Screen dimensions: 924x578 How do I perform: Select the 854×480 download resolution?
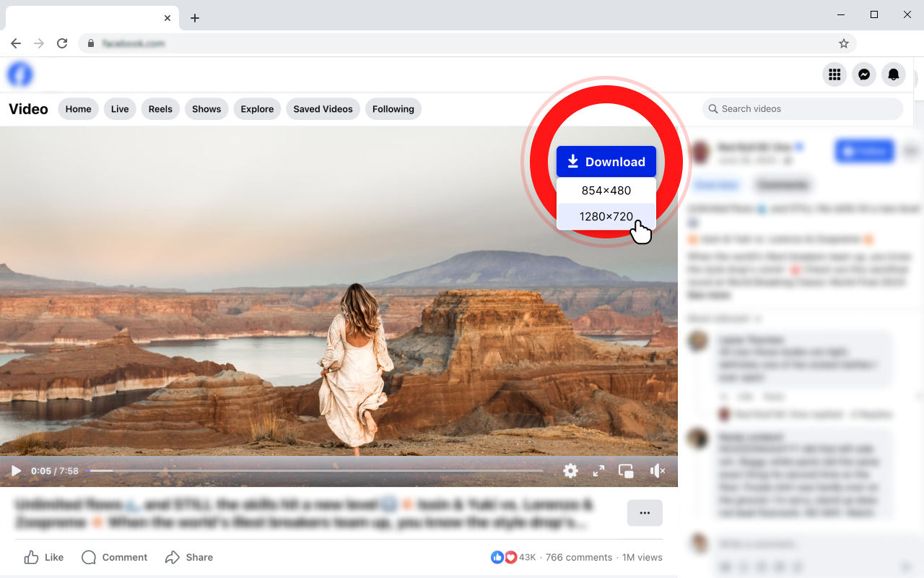(x=606, y=190)
